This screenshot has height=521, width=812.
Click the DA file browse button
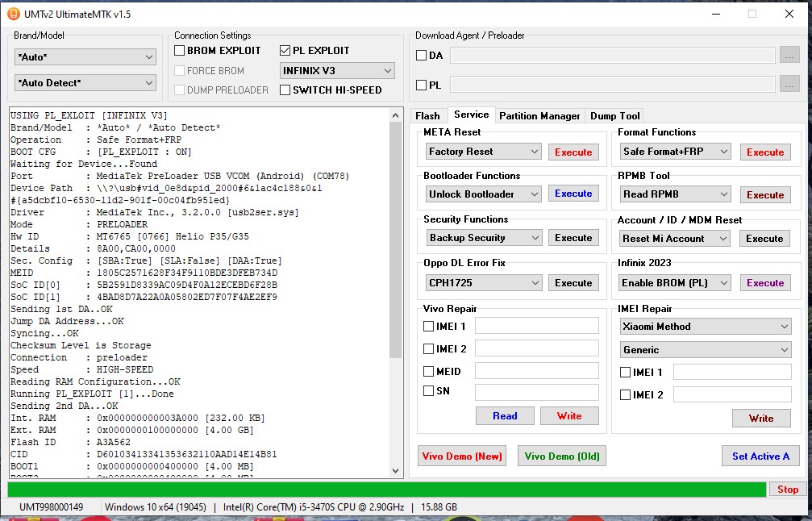click(789, 56)
